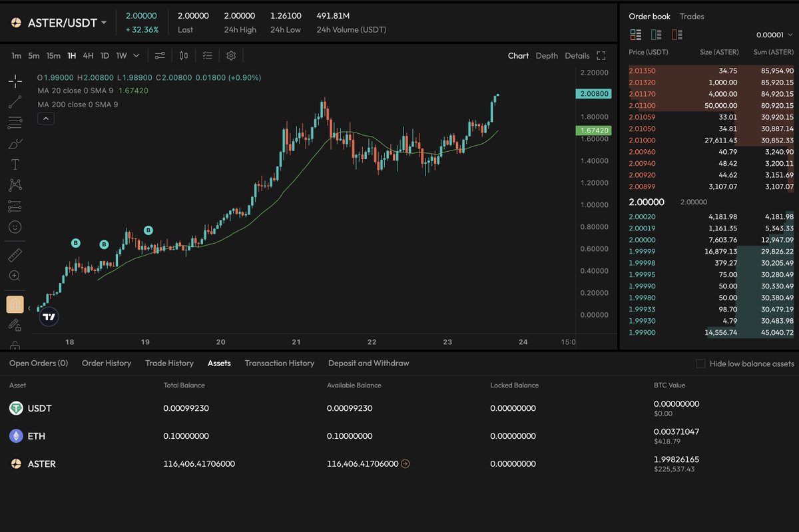Select the crosshair cursor tool
Screen dimensions: 799x532
point(15,81)
